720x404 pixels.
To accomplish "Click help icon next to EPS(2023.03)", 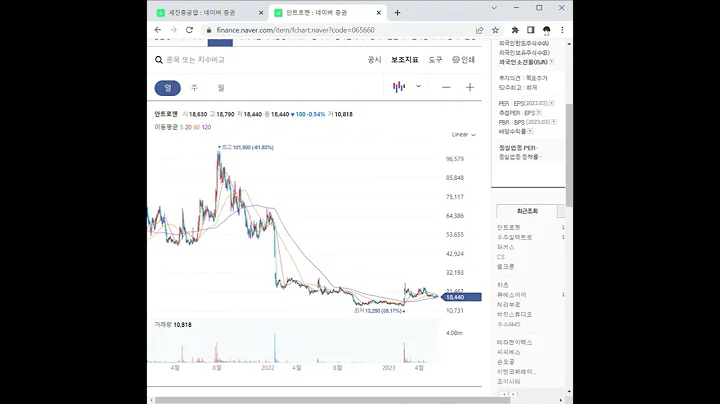I will pyautogui.click(x=551, y=103).
